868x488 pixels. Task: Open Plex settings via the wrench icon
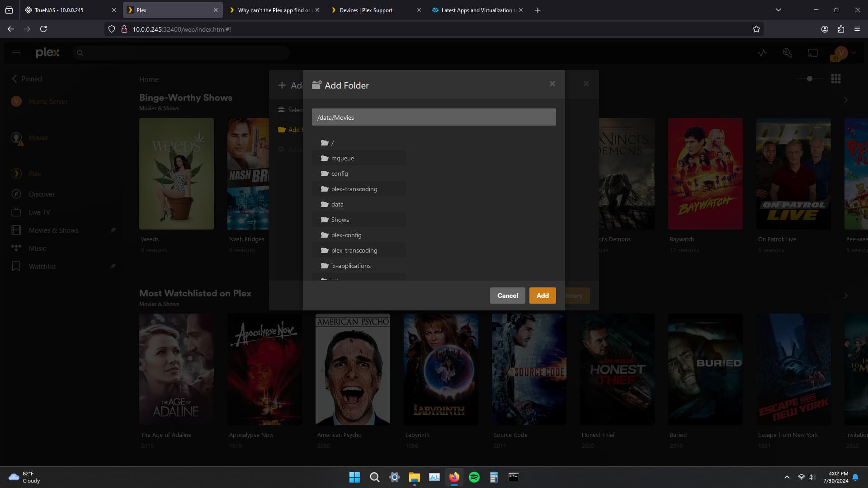point(788,53)
